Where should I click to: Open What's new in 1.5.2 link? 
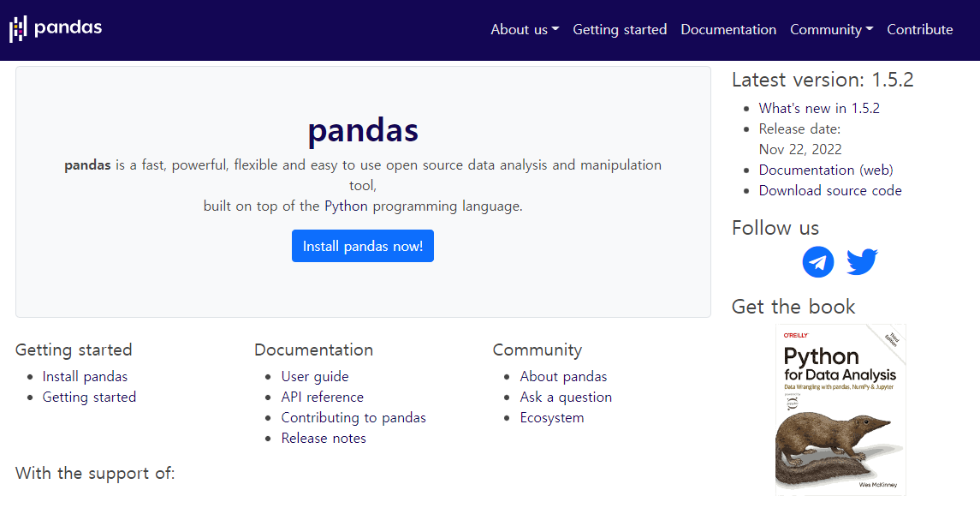pyautogui.click(x=819, y=108)
